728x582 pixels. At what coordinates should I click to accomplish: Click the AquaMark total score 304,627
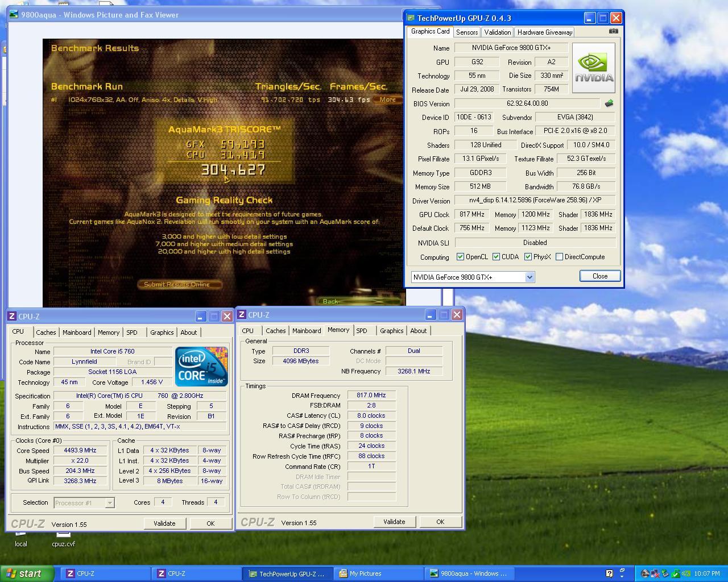click(233, 170)
